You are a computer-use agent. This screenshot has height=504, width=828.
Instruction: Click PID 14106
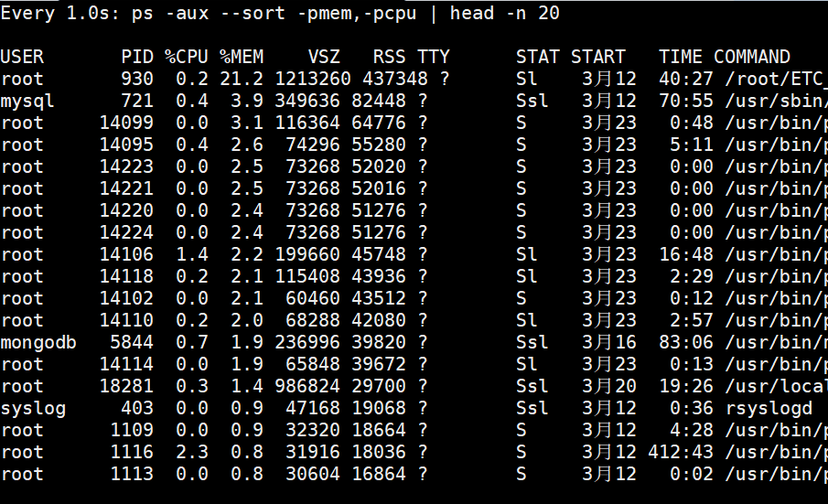[126, 254]
